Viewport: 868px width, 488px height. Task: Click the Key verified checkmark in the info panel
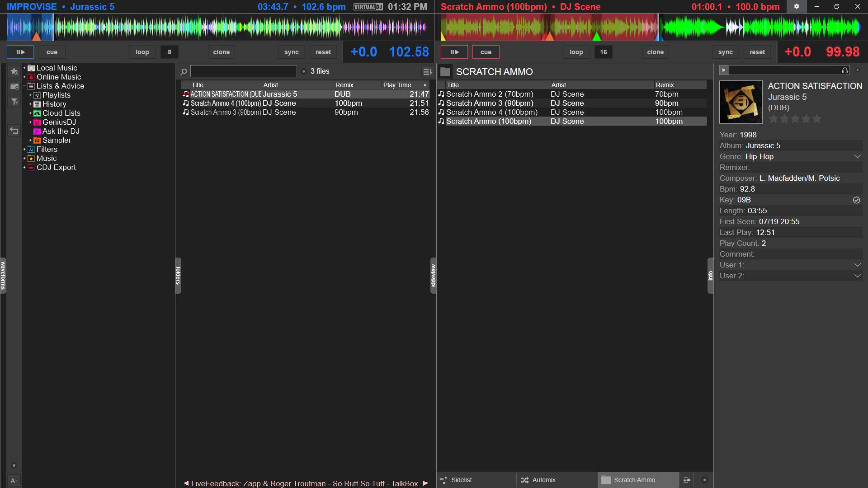coord(856,200)
